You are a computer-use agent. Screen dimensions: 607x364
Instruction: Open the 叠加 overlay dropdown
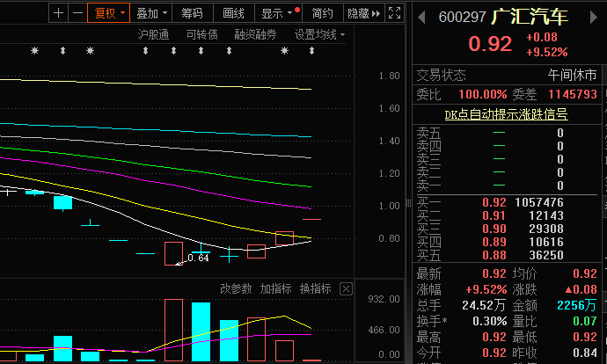(x=151, y=13)
